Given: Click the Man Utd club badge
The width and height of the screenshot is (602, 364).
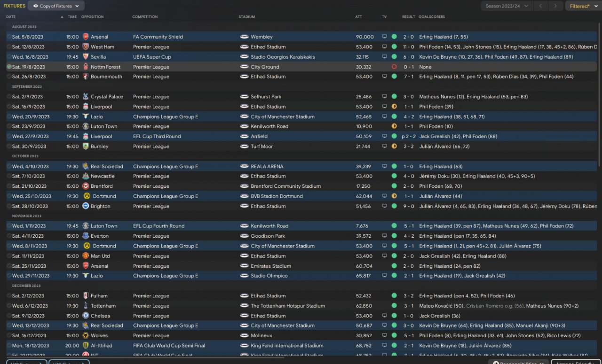Looking at the screenshot, I should (85, 256).
